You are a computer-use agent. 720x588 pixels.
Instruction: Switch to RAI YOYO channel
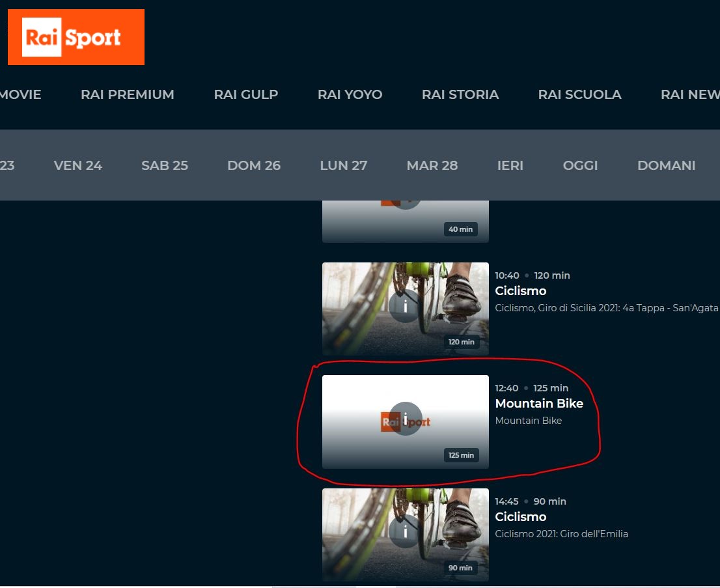(x=350, y=94)
